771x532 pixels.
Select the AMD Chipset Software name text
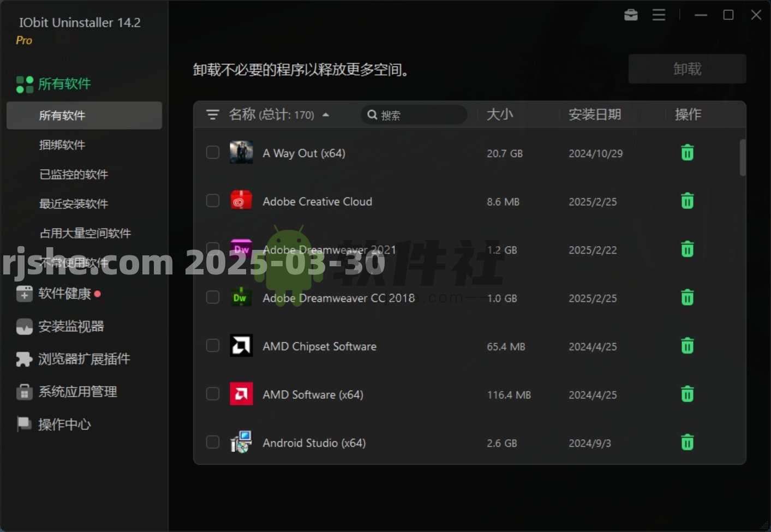click(x=319, y=346)
